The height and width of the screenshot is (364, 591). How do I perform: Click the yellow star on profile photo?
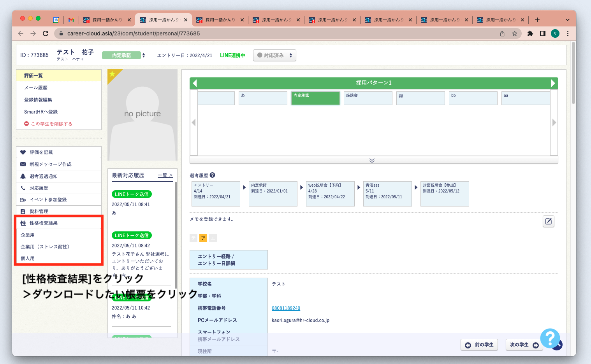pyautogui.click(x=112, y=74)
